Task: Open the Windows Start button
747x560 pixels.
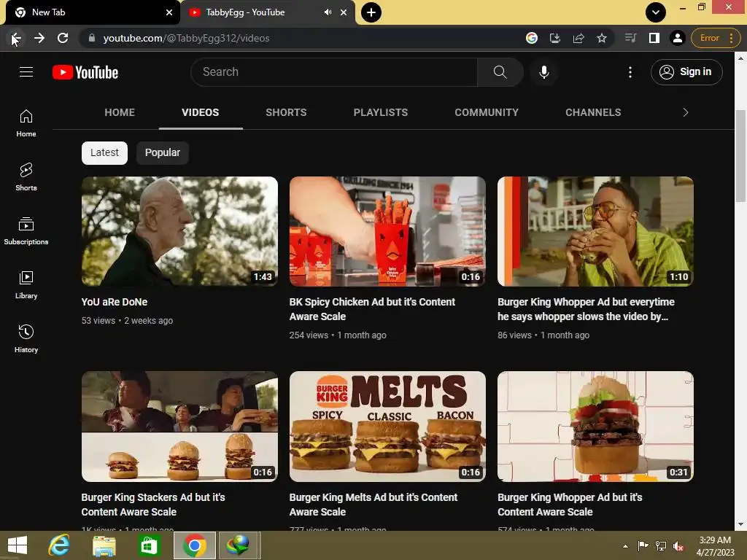Action: (x=18, y=545)
